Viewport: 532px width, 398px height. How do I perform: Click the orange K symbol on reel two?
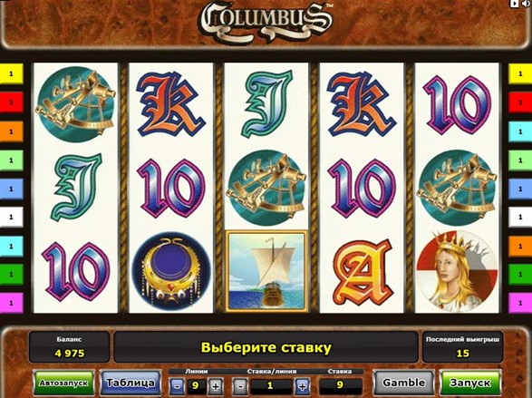click(x=170, y=104)
